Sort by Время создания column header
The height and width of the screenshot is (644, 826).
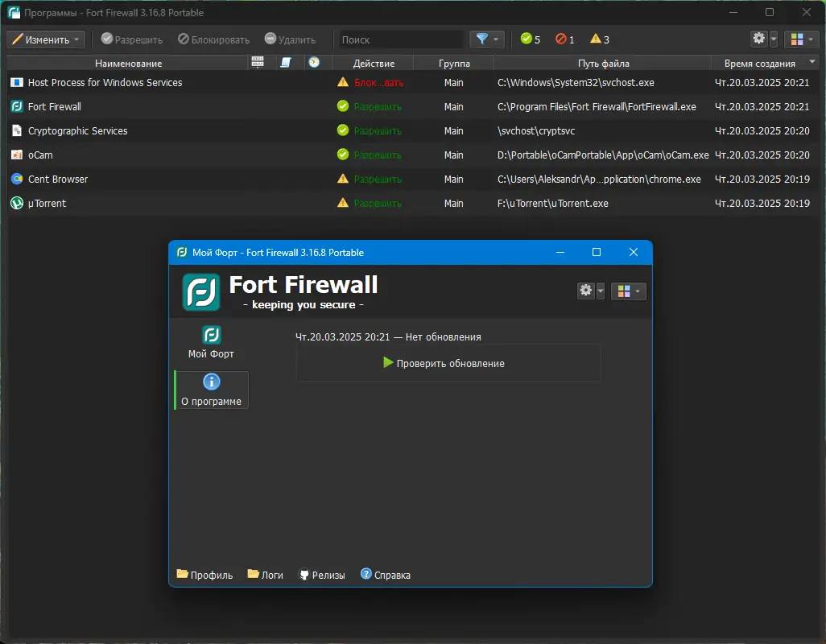point(760,63)
